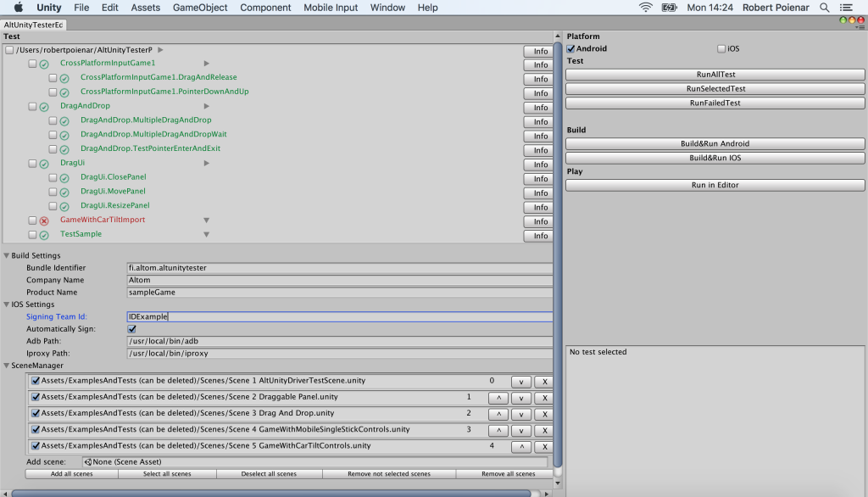
Task: Move Scene 4 GameWithMobileSingleStickControls up
Action: (x=498, y=430)
